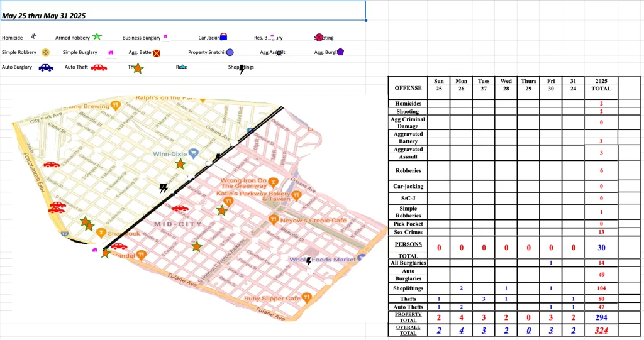Click the Neyow's Creole Café restaurant pin
The image size is (644, 340).
274,220
